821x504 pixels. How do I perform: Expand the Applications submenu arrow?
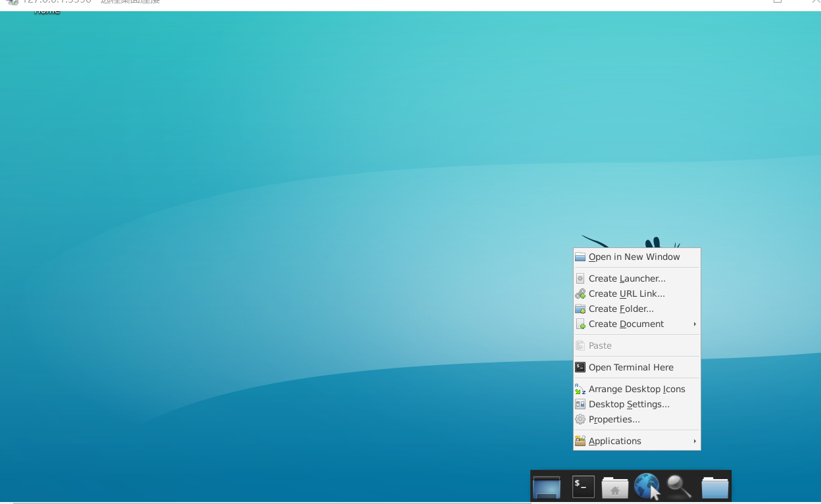695,441
